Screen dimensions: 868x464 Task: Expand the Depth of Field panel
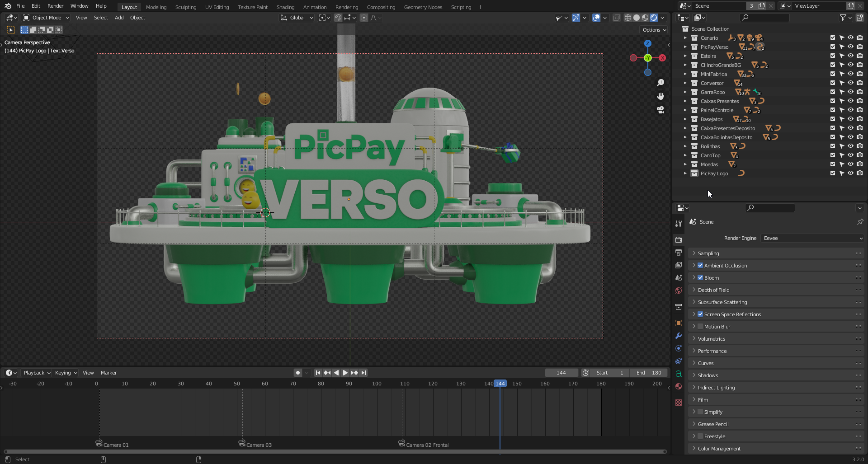coord(776,290)
